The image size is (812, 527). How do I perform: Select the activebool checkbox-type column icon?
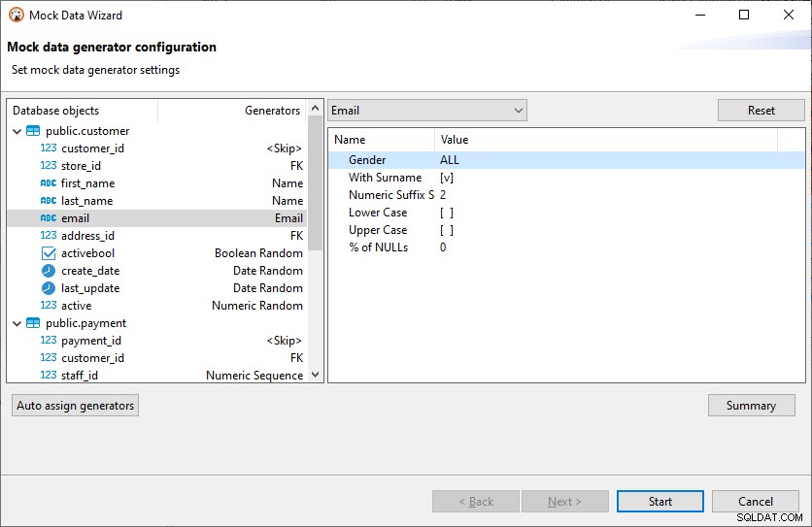tap(49, 253)
